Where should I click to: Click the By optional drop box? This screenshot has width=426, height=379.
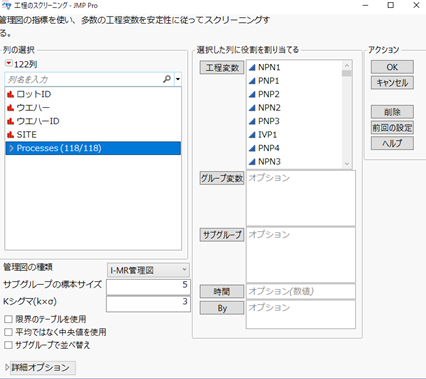301,314
